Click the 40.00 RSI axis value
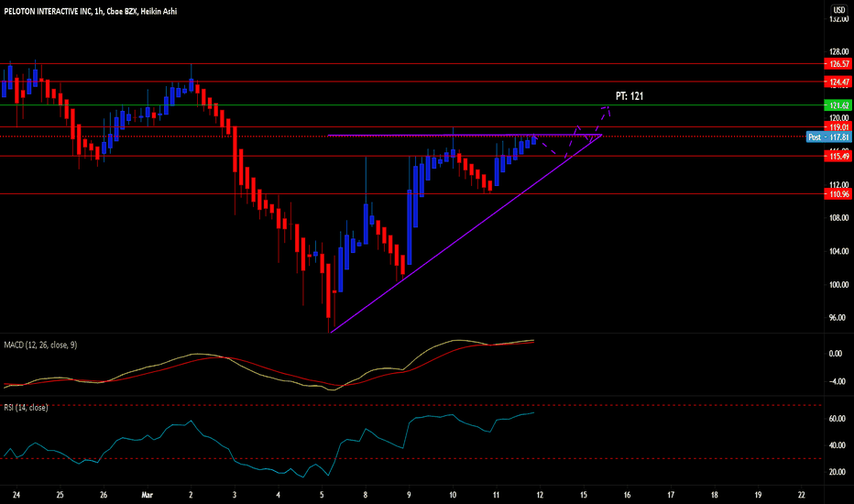Screen dimensions: 854x504 click(x=838, y=445)
